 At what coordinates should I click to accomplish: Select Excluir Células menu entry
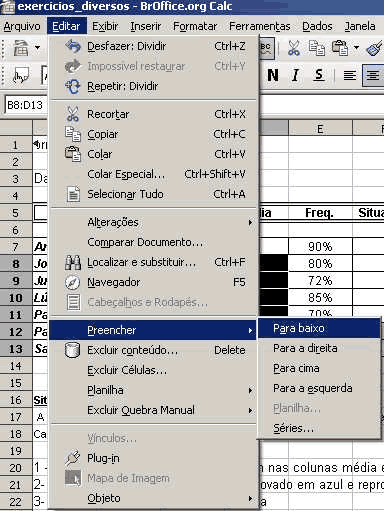click(x=153, y=370)
